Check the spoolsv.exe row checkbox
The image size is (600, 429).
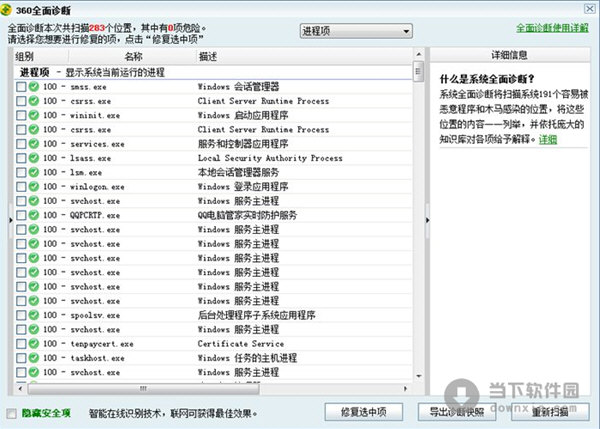tap(21, 315)
